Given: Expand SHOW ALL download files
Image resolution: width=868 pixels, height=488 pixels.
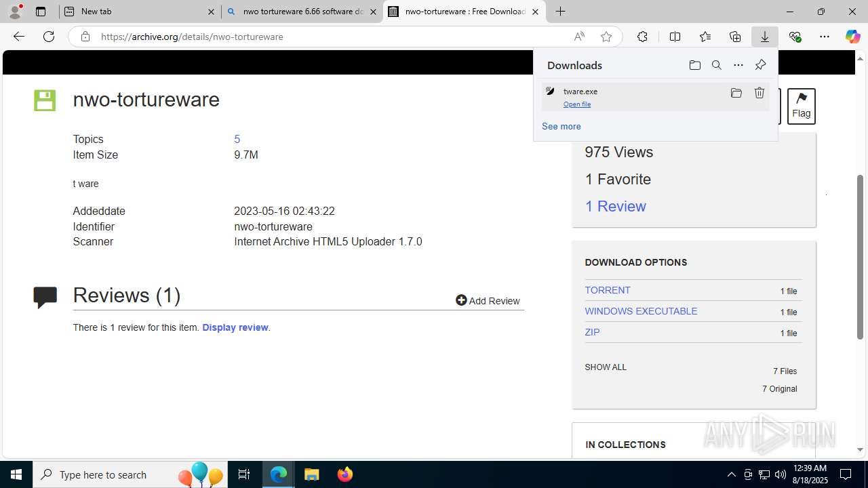Looking at the screenshot, I should 606,367.
